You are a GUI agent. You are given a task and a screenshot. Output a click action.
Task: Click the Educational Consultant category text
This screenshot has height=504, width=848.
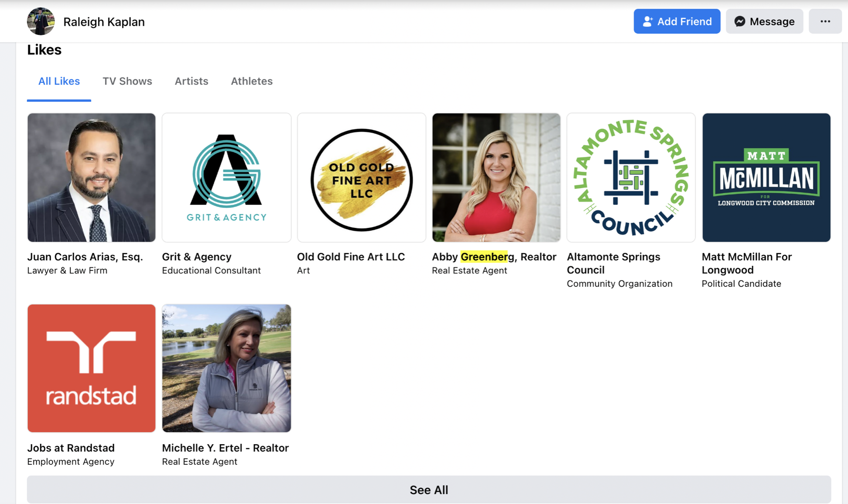tap(211, 270)
